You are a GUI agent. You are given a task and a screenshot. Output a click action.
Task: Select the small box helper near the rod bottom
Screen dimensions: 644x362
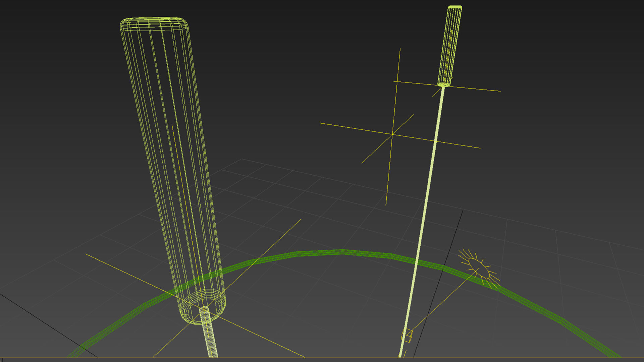[x=407, y=336]
